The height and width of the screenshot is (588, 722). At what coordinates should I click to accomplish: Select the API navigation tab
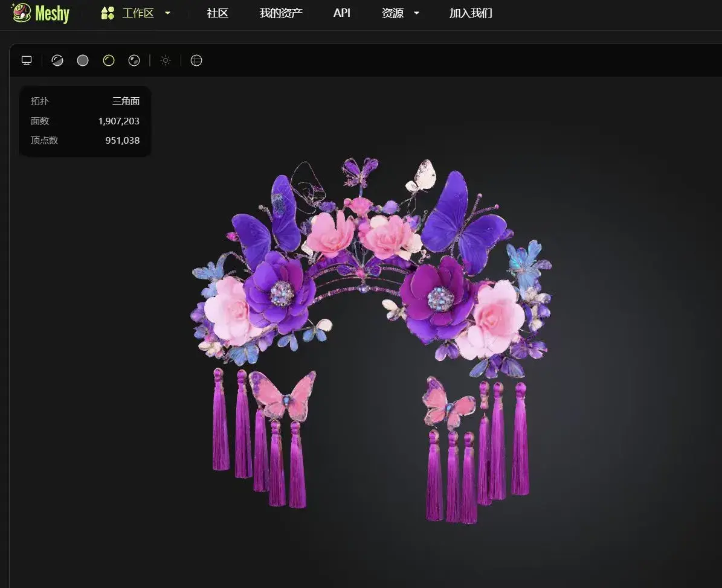pos(342,13)
